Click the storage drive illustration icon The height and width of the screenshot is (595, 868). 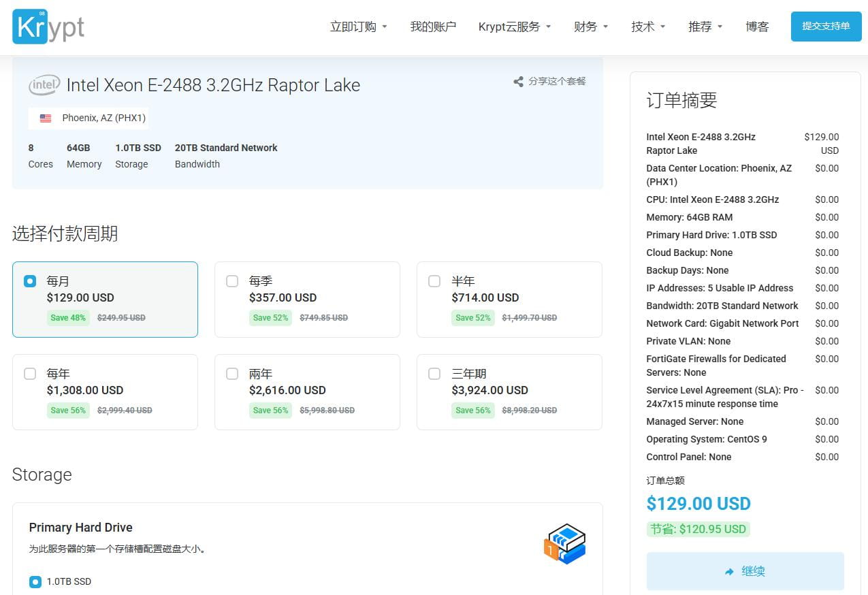[x=564, y=543]
